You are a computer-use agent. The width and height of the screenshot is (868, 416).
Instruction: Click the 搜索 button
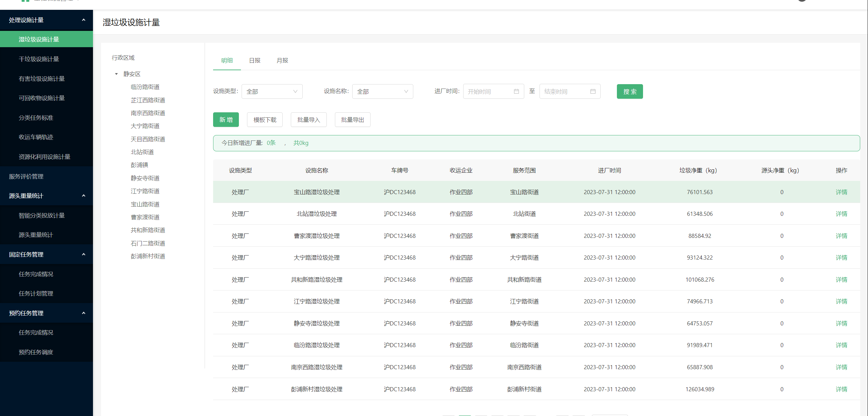[629, 92]
